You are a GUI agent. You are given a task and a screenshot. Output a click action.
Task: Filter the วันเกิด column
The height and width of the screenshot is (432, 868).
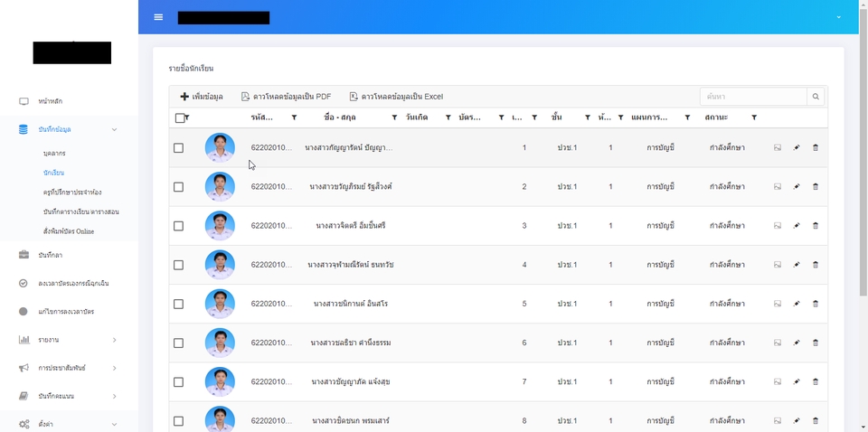coord(448,117)
